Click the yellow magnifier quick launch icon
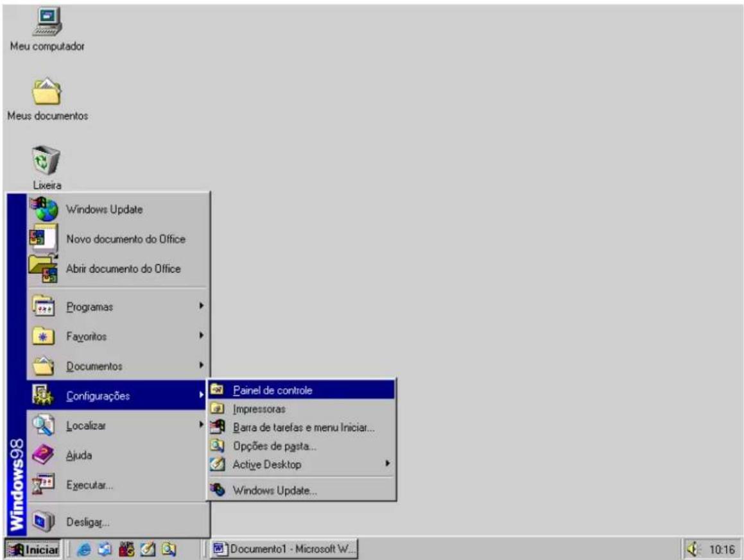The image size is (744, 560). [169, 550]
